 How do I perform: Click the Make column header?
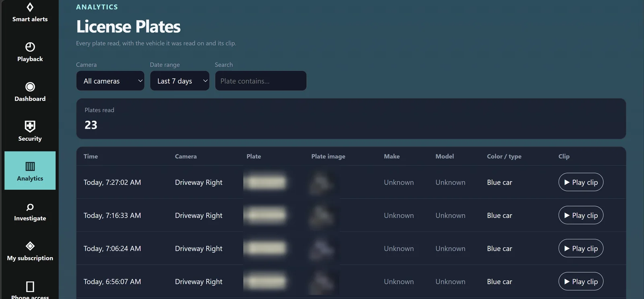(x=392, y=156)
